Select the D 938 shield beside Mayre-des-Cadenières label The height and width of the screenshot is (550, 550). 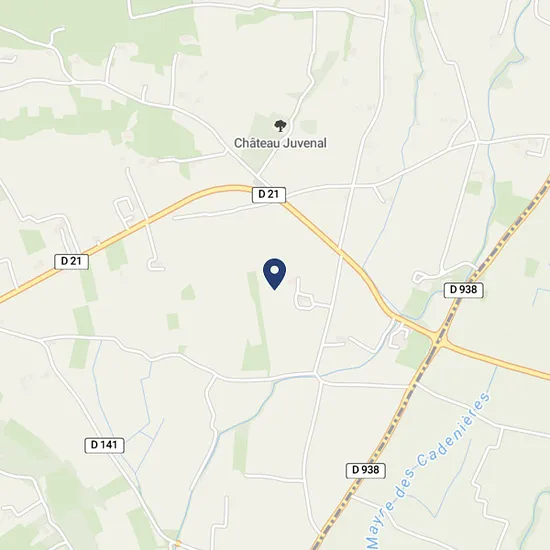click(x=366, y=470)
